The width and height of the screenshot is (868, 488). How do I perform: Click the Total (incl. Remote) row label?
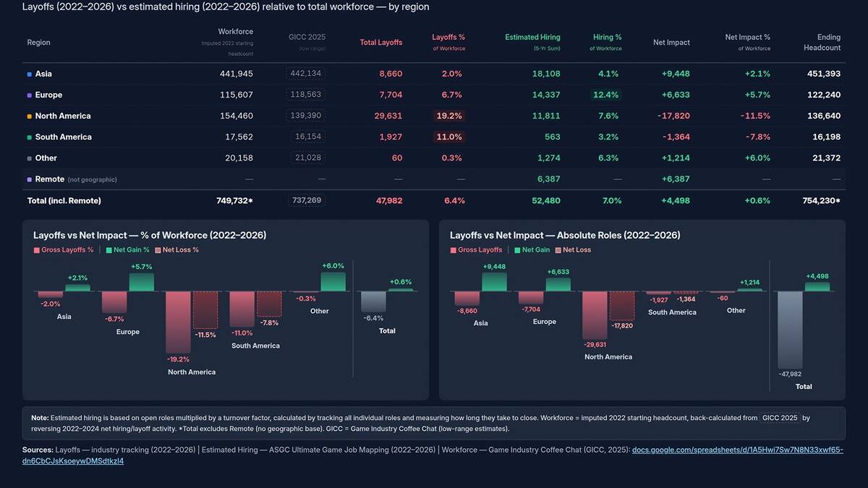coord(64,201)
